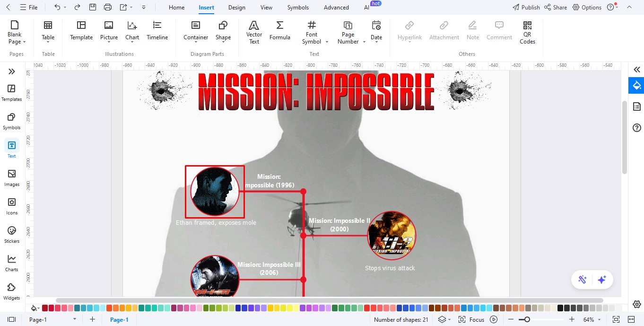Click the zoom out minus button
644x326 pixels.
coord(511,319)
